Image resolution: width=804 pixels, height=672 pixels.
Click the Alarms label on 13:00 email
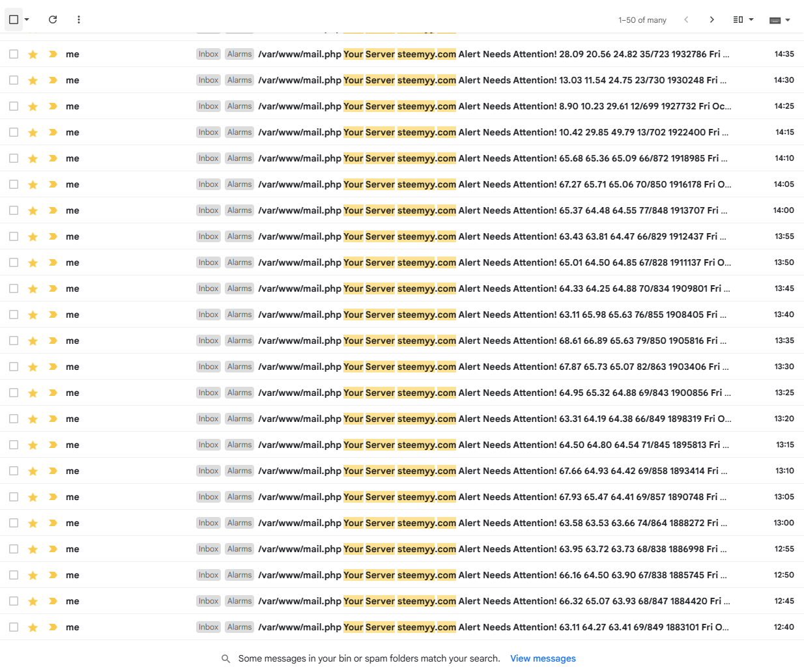pyautogui.click(x=239, y=523)
